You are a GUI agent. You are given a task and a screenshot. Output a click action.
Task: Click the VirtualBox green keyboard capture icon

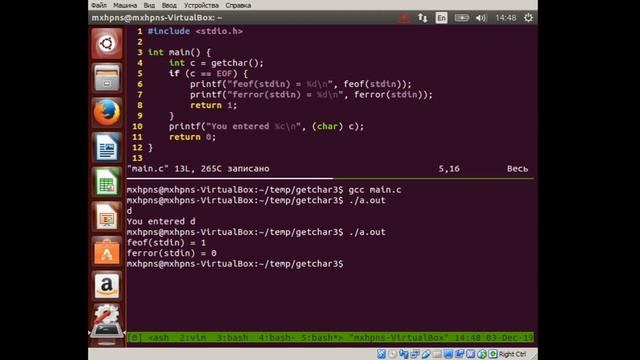click(493, 354)
